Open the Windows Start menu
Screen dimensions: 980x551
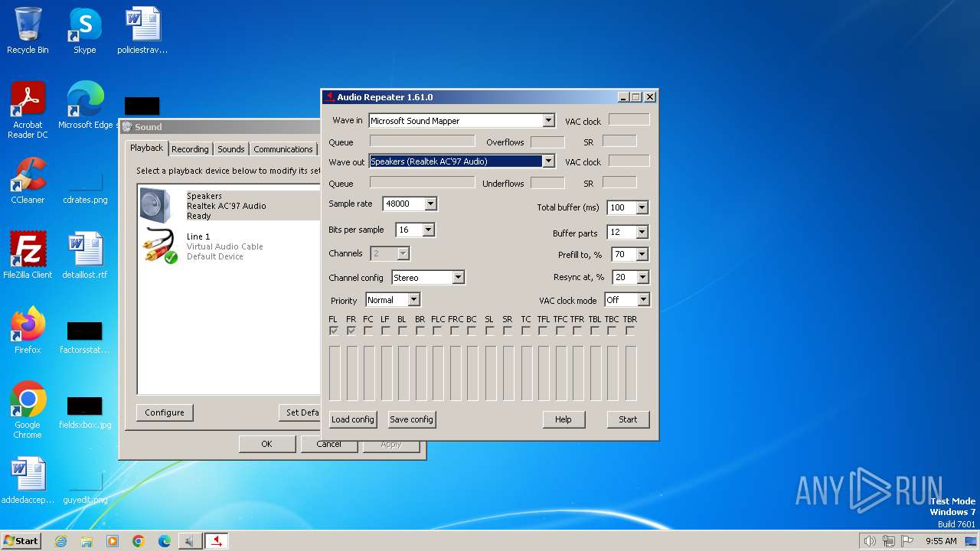[21, 541]
